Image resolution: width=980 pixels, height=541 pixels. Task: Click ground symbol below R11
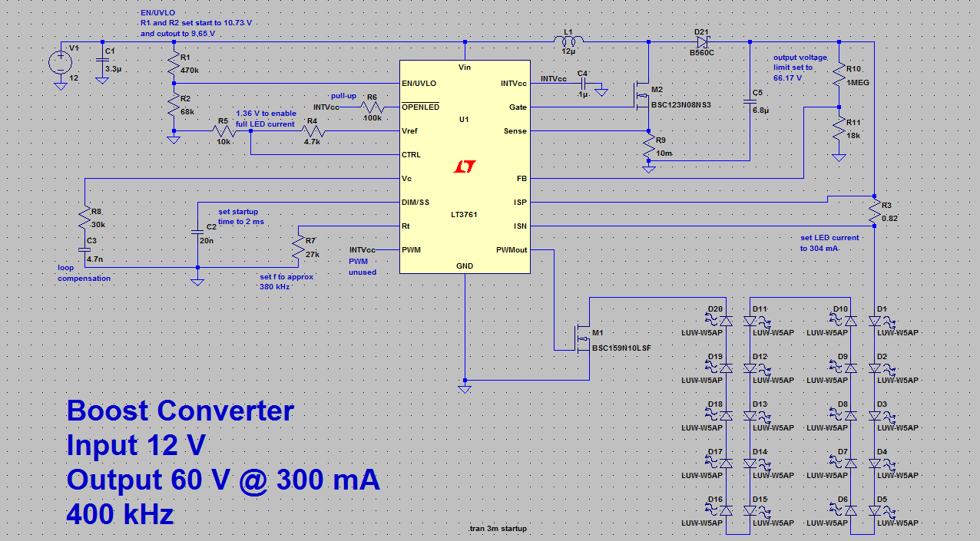coord(839,157)
